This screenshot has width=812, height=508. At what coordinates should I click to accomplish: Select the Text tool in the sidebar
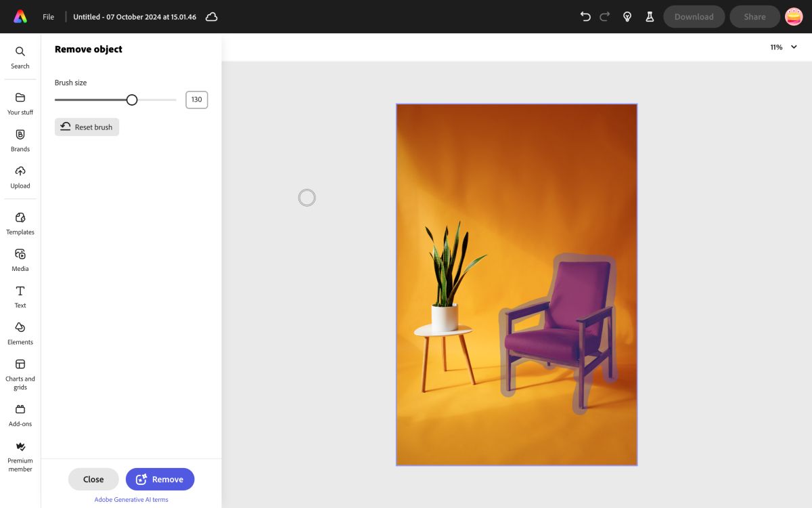(20, 296)
